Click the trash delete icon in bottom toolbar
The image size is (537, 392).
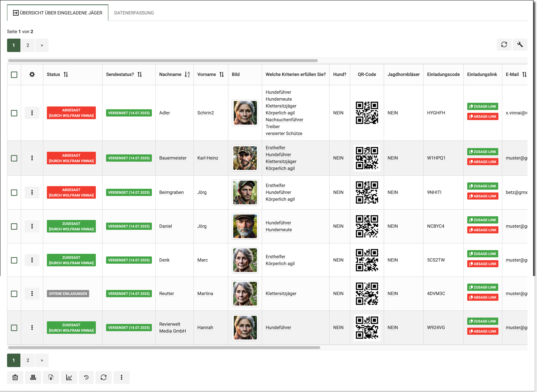[x=15, y=377]
